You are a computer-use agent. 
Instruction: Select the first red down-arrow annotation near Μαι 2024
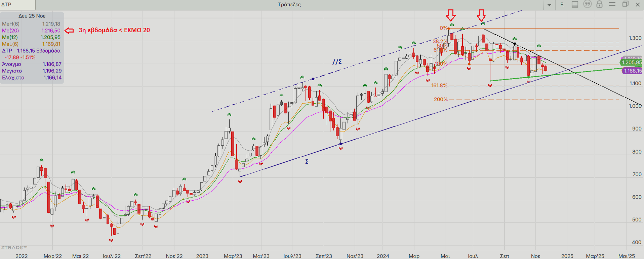click(x=451, y=15)
